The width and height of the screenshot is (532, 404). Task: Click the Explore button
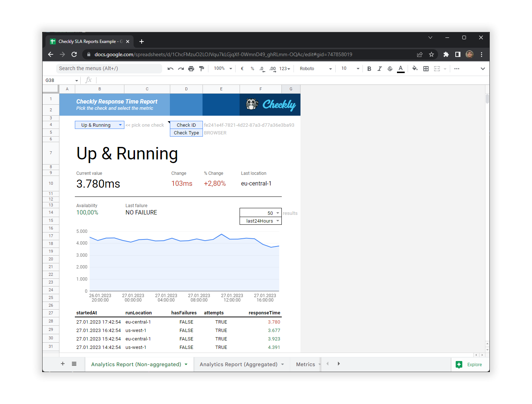pyautogui.click(x=470, y=364)
